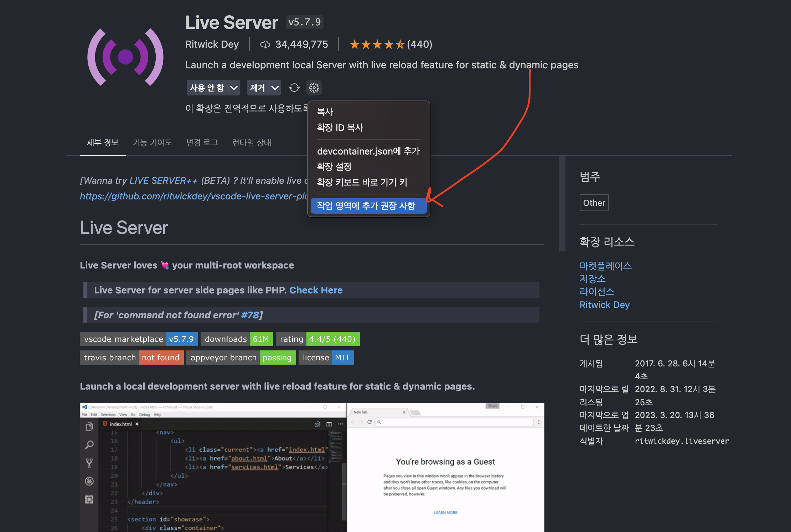Switch to the 변경 로그 tab
The image size is (791, 532).
point(202,142)
